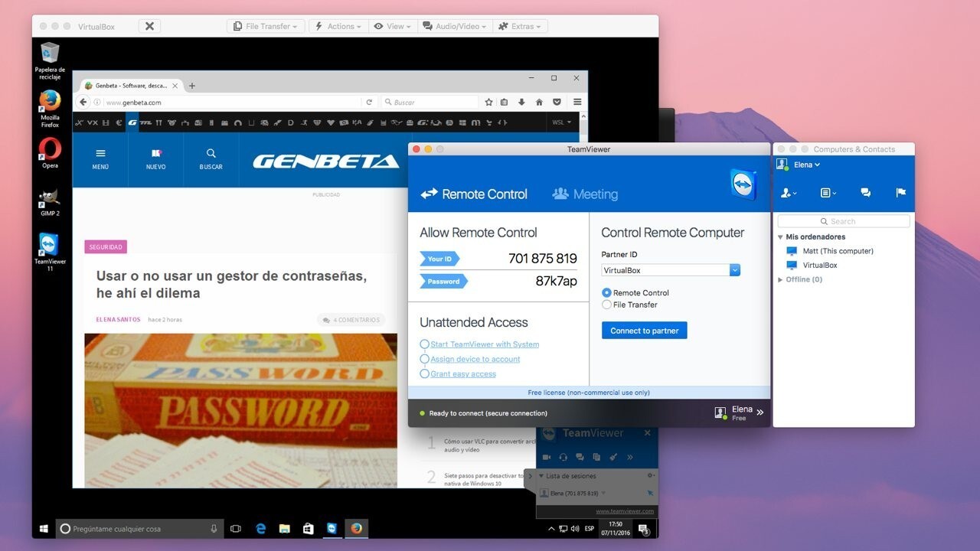The width and height of the screenshot is (980, 551).
Task: Open voice call icon in session panel
Action: 564,457
